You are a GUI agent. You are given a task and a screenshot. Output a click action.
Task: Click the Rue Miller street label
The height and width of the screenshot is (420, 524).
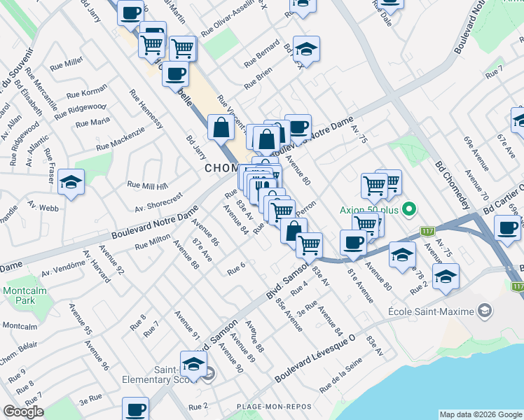pos(67,64)
